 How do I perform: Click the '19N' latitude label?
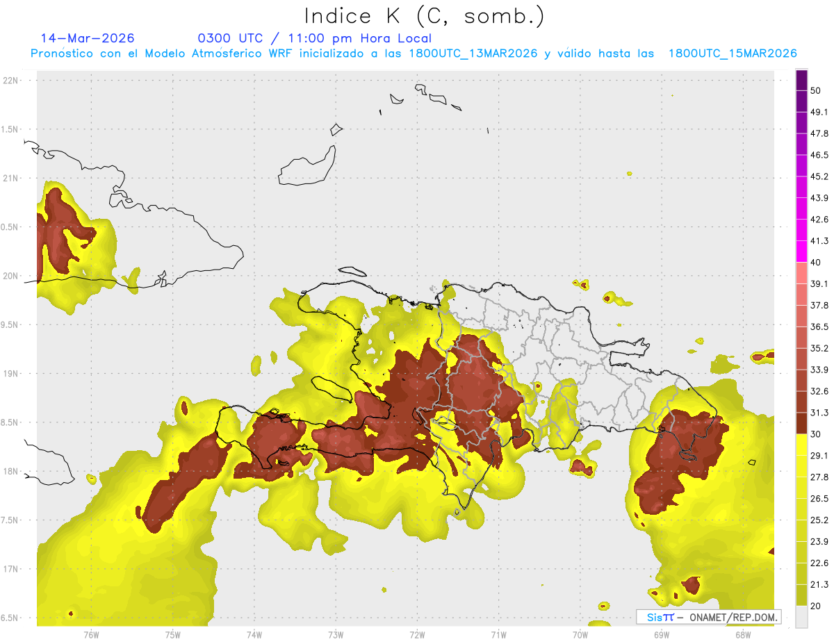(10, 373)
